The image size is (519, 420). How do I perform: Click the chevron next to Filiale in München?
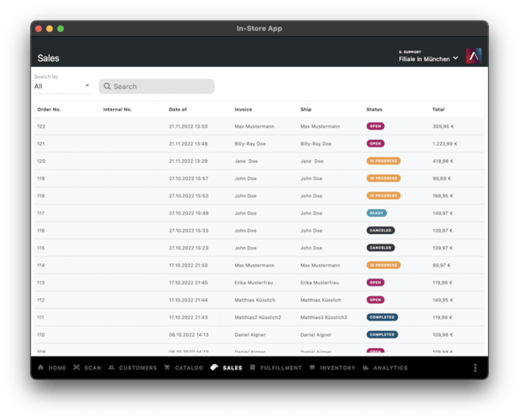click(x=456, y=58)
